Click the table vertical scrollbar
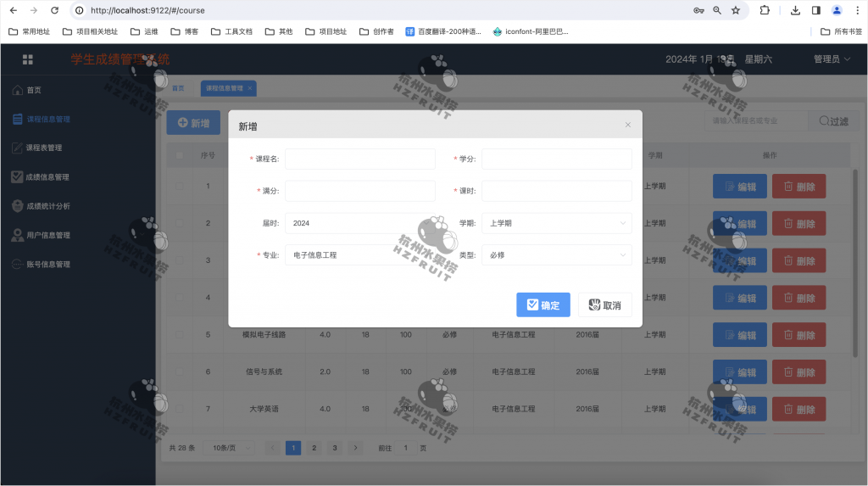The height and width of the screenshot is (486, 868). click(855, 263)
